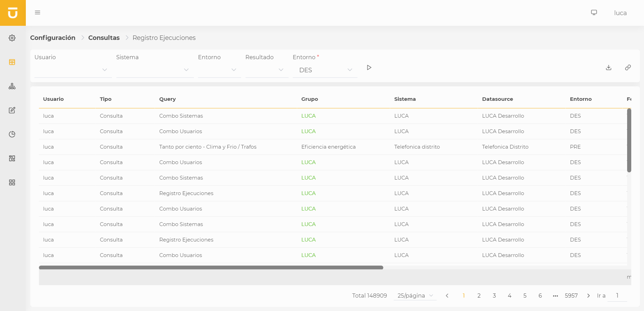This screenshot has height=311, width=644.
Task: Click the monitor icon in header
Action: click(594, 13)
